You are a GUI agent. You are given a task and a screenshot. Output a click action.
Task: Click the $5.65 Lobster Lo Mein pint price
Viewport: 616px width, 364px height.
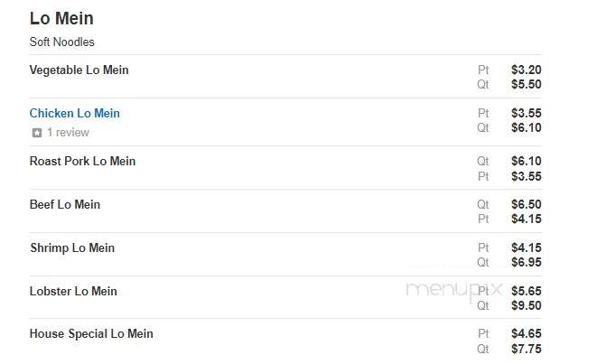pyautogui.click(x=527, y=291)
